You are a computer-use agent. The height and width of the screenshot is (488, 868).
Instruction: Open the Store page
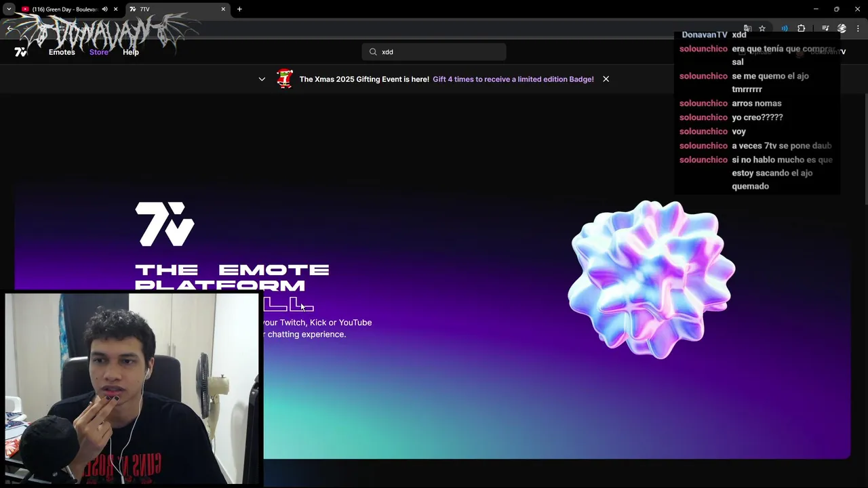99,52
